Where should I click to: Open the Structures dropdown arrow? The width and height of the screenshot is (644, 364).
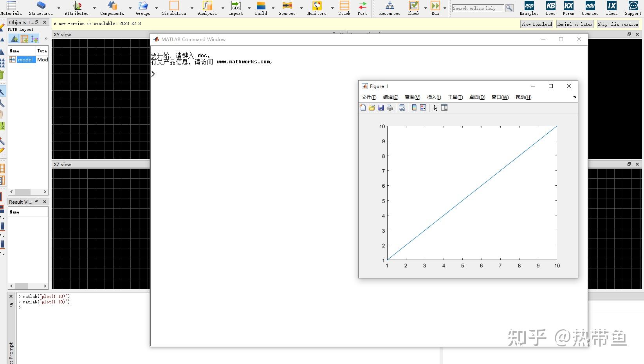coord(59,8)
